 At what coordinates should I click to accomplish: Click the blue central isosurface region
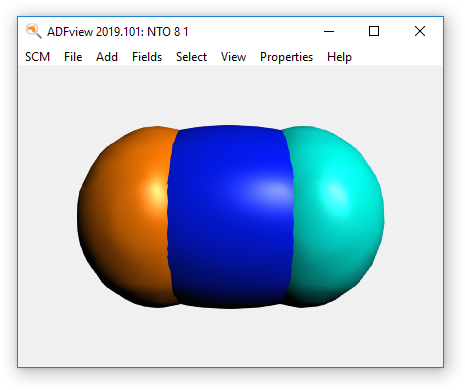tap(230, 217)
